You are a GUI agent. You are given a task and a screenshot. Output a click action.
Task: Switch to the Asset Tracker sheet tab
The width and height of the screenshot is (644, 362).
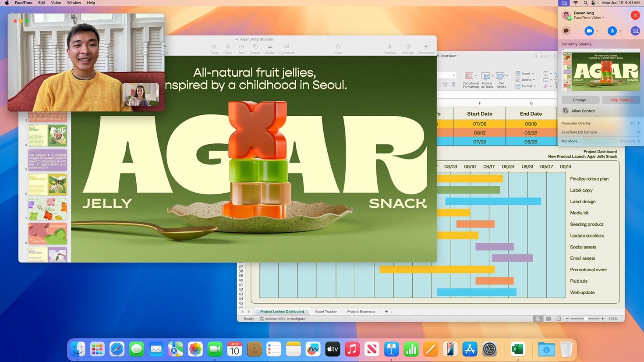tap(326, 312)
